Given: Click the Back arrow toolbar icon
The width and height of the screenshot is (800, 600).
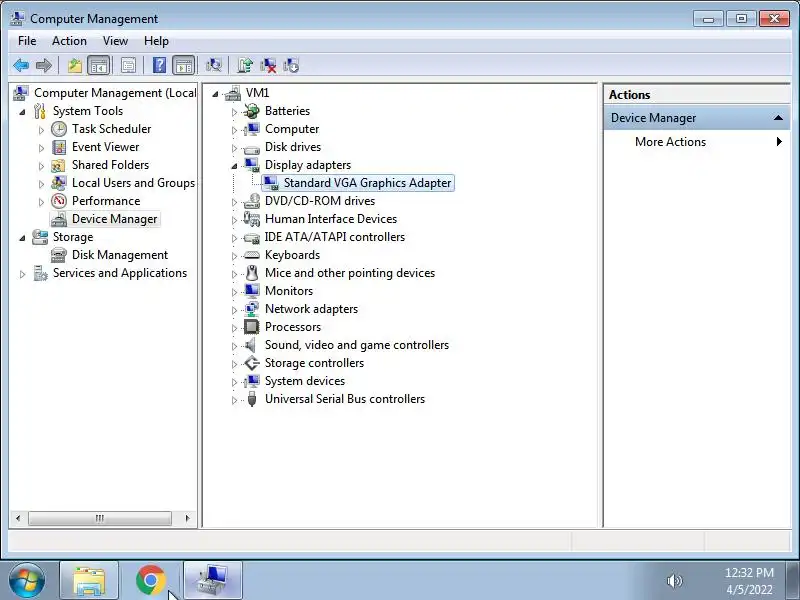Looking at the screenshot, I should point(21,65).
